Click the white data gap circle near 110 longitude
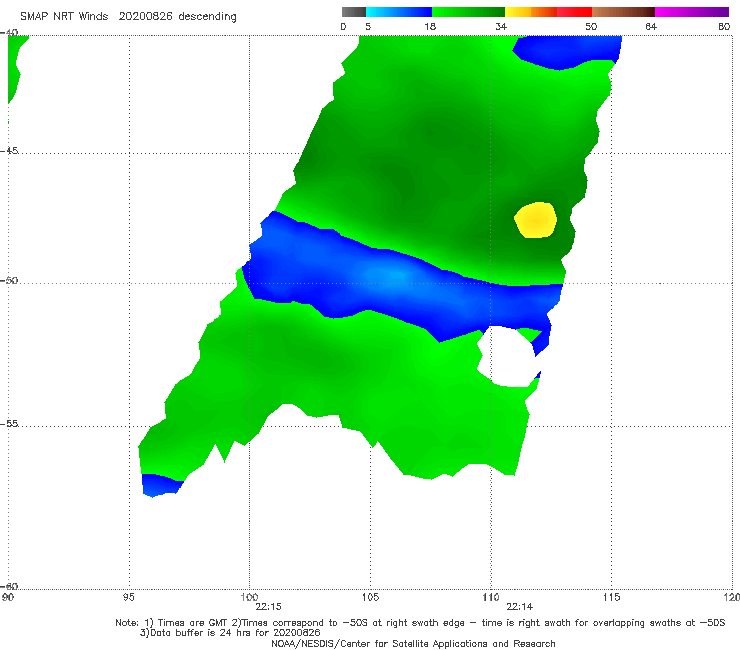 tap(508, 356)
